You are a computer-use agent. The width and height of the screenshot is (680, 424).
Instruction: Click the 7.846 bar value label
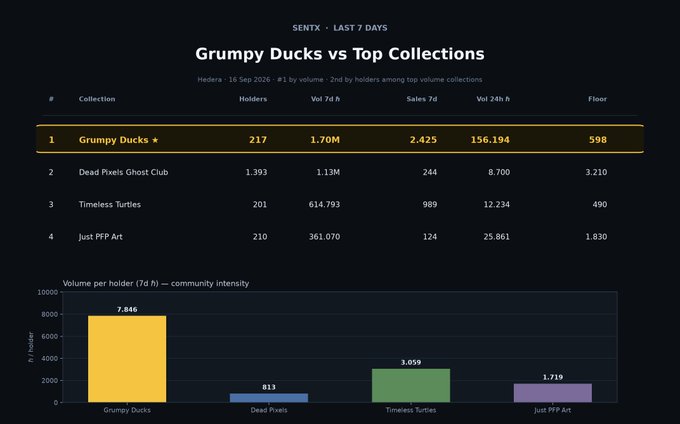127,310
